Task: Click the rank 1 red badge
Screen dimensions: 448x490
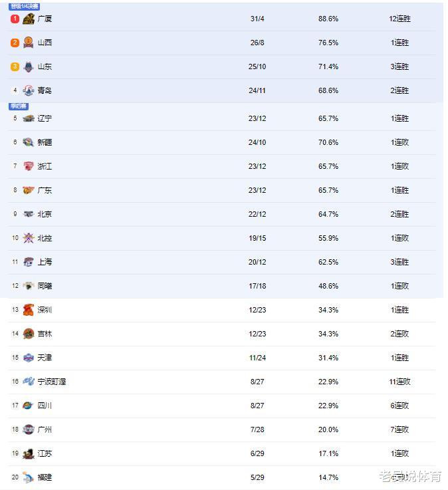Action: [15, 19]
